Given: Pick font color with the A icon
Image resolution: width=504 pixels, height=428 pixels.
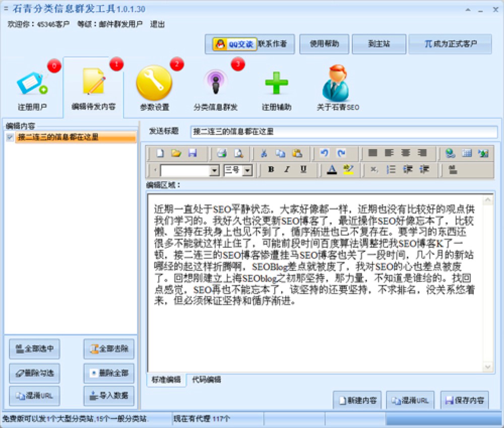Looking at the screenshot, I should 332,169.
